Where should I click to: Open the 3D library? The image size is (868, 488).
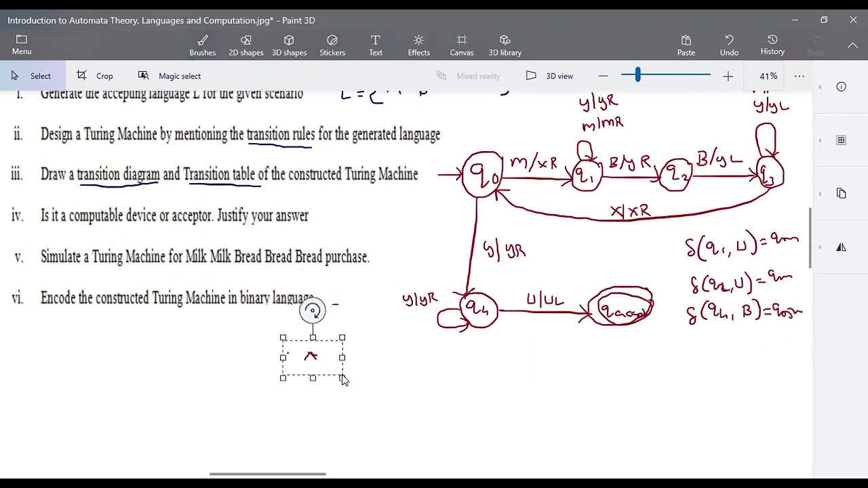[x=505, y=45]
